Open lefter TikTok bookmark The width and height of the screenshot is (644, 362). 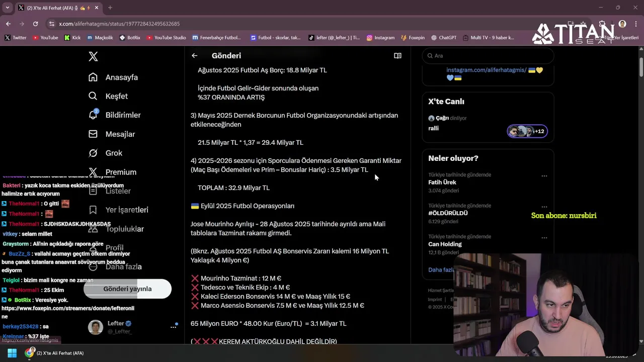coord(334,38)
